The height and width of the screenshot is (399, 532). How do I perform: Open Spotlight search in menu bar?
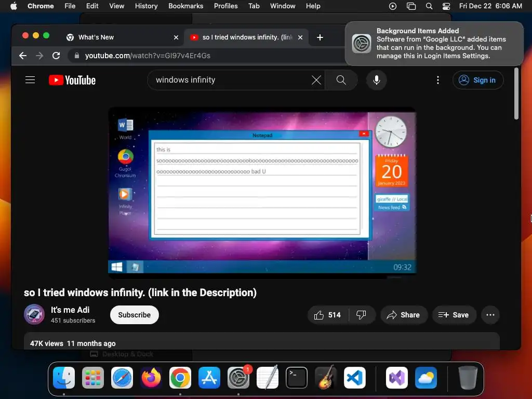pyautogui.click(x=429, y=6)
